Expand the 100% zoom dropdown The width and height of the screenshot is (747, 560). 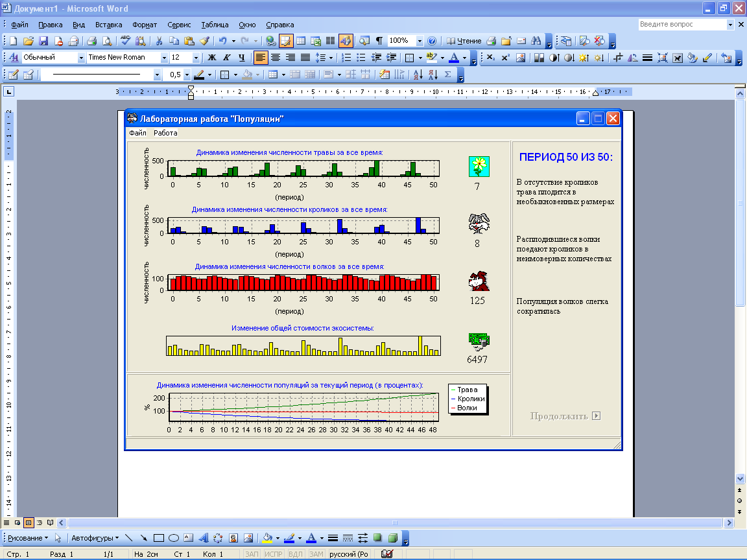coord(420,41)
